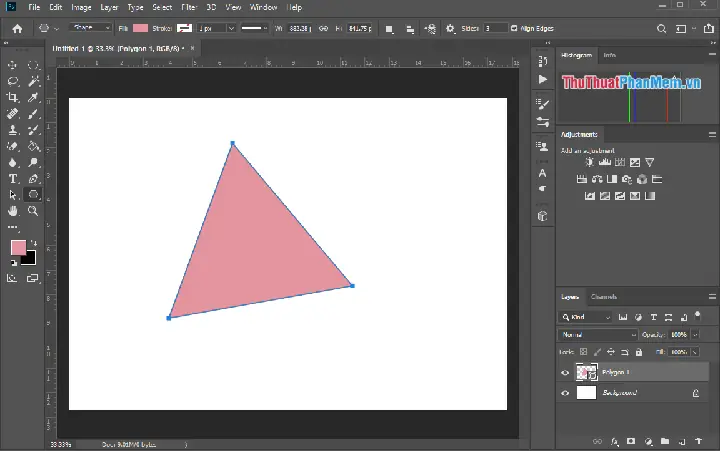The width and height of the screenshot is (720, 451).
Task: Select the Eyedropper tool
Action: click(x=33, y=97)
